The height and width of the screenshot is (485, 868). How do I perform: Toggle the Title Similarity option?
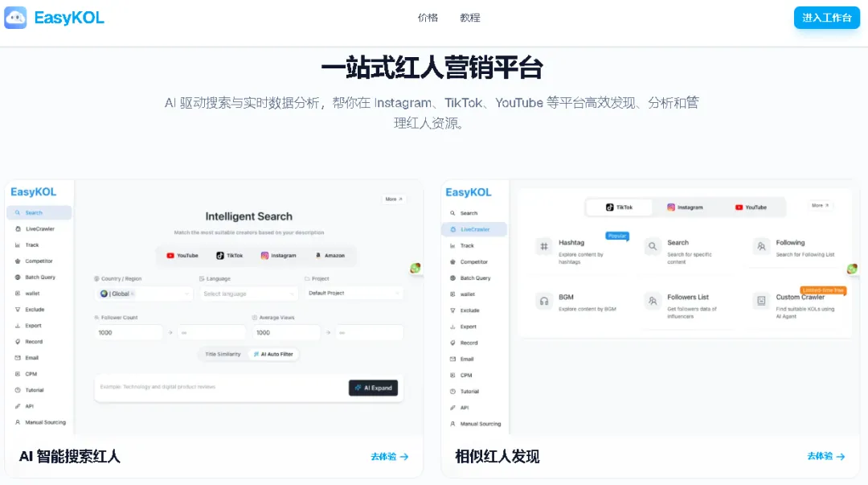[223, 354]
